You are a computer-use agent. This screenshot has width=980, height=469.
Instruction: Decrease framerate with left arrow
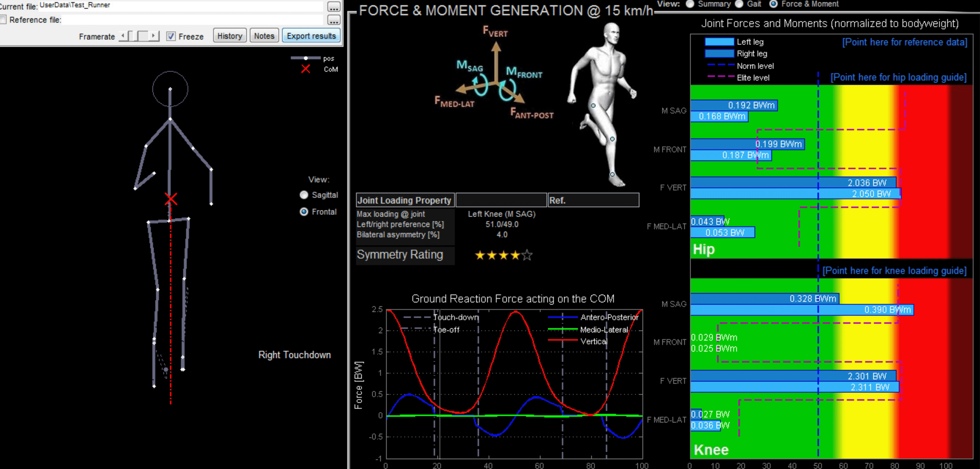(x=123, y=36)
